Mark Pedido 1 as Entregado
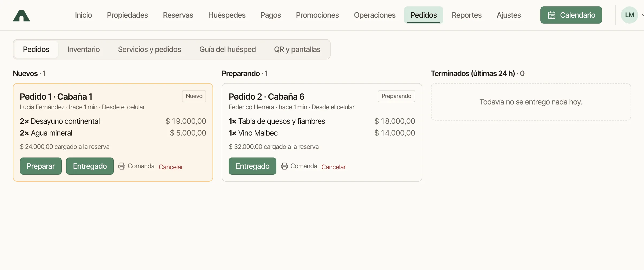The width and height of the screenshot is (644, 270). point(90,166)
